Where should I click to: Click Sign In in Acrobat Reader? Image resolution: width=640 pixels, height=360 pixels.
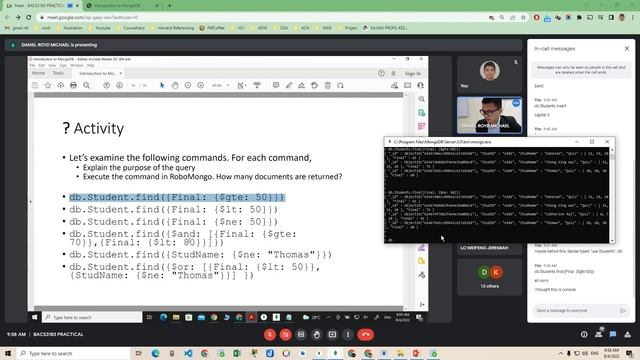tap(413, 73)
